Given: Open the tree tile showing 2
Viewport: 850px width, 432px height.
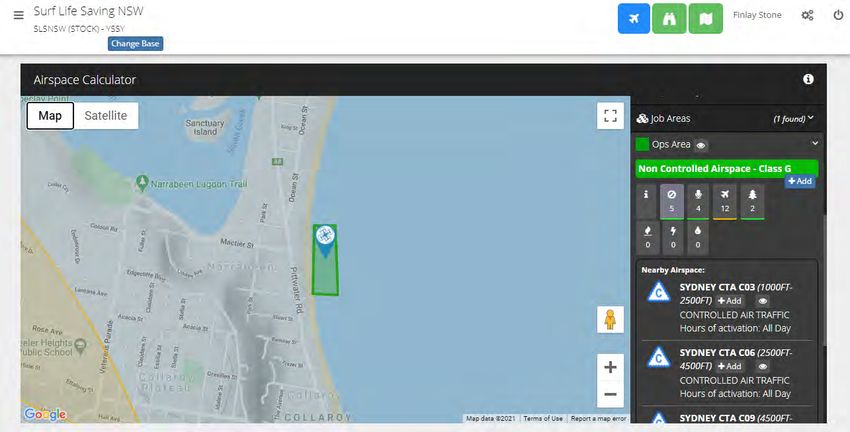Looking at the screenshot, I should point(752,201).
